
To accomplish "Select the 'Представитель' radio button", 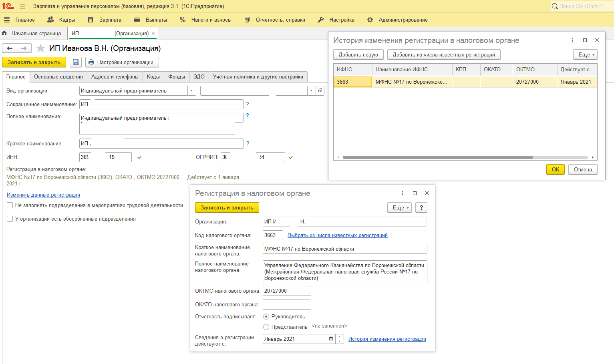I will click(x=266, y=327).
